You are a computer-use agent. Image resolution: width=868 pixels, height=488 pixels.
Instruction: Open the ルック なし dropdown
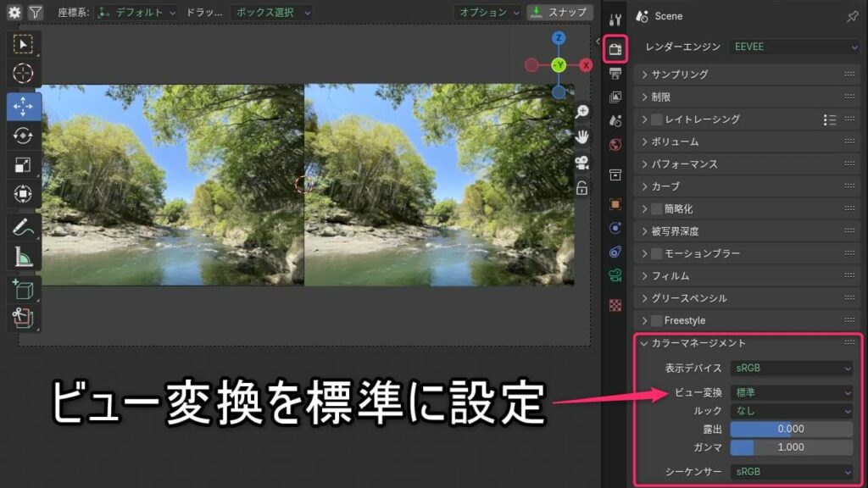[x=791, y=411]
